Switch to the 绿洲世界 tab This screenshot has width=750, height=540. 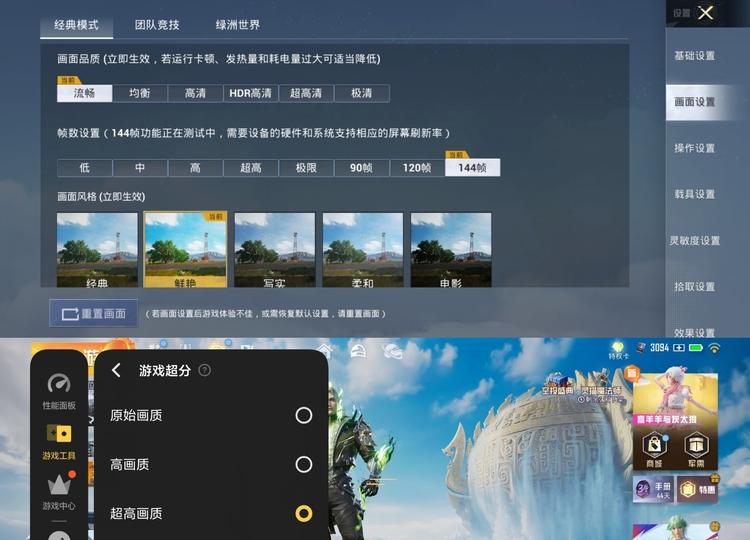tap(238, 25)
